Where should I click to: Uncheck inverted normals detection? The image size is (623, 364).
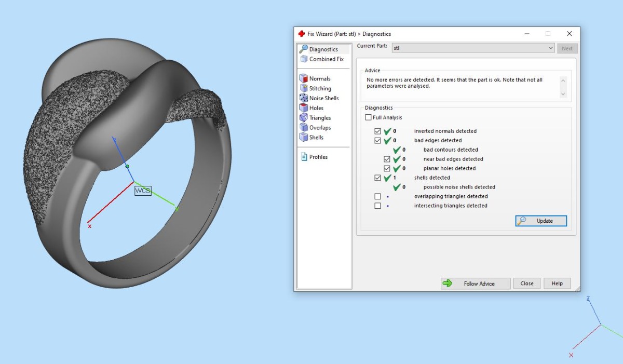point(377,131)
